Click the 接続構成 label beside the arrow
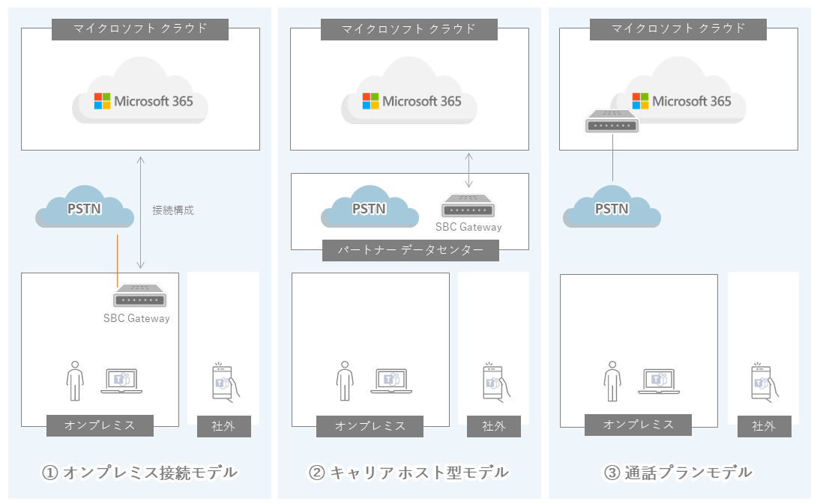Image resolution: width=817 pixels, height=504 pixels. [173, 210]
